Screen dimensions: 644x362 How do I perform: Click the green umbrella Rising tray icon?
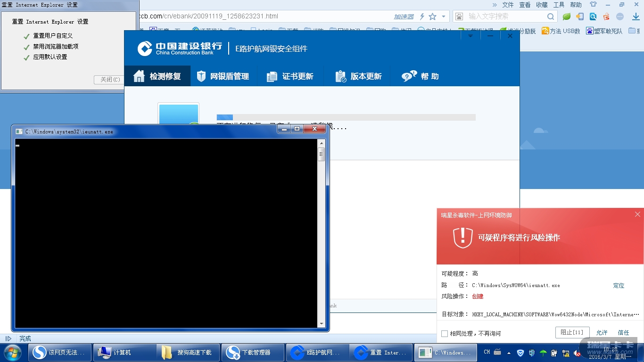543,353
